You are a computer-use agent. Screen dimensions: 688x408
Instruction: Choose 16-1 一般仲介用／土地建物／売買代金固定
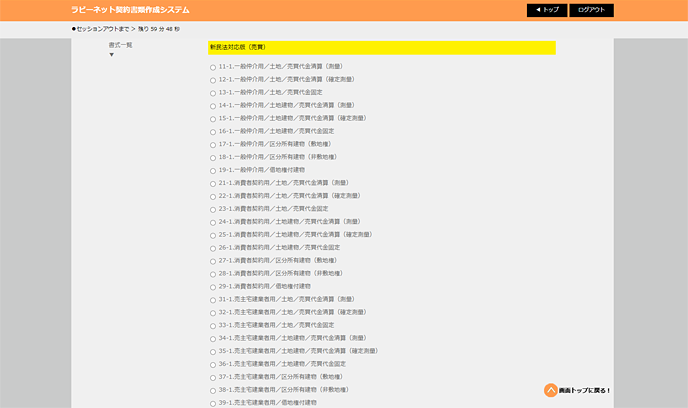(213, 132)
